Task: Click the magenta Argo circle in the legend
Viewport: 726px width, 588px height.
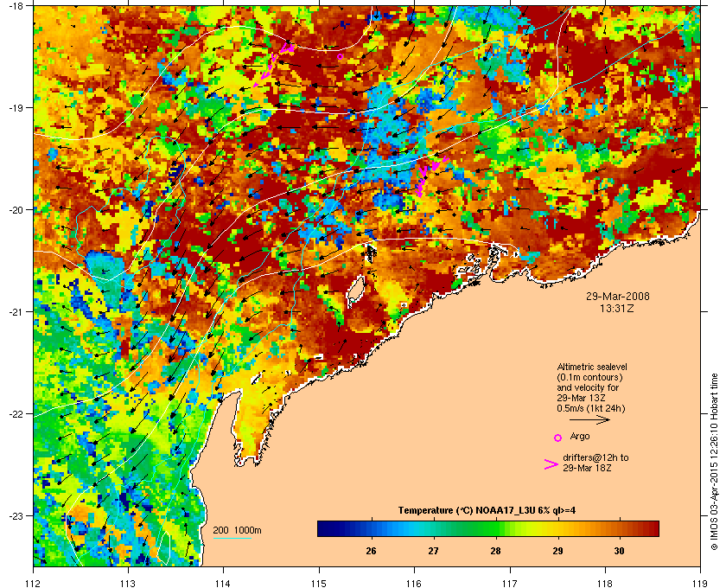Action: (x=558, y=438)
